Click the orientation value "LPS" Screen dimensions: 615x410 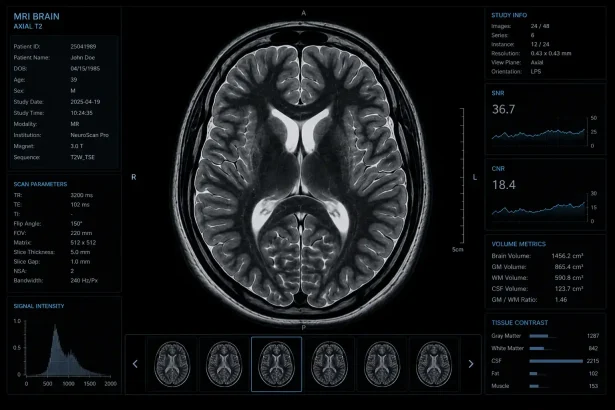[x=536, y=71]
